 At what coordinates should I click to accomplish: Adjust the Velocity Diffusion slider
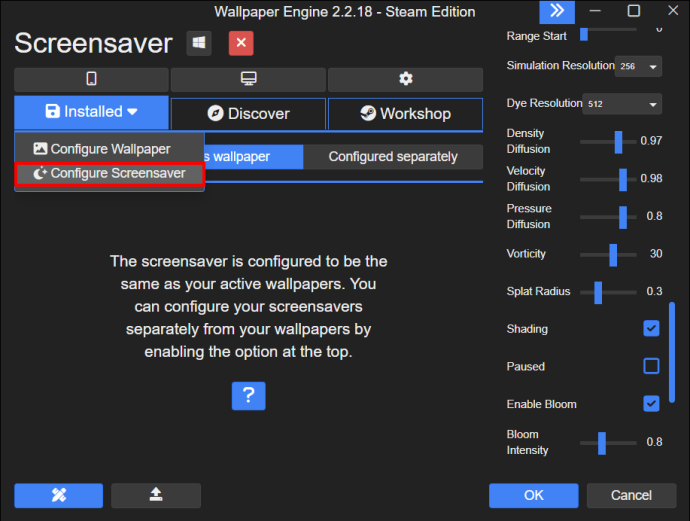coord(608,180)
